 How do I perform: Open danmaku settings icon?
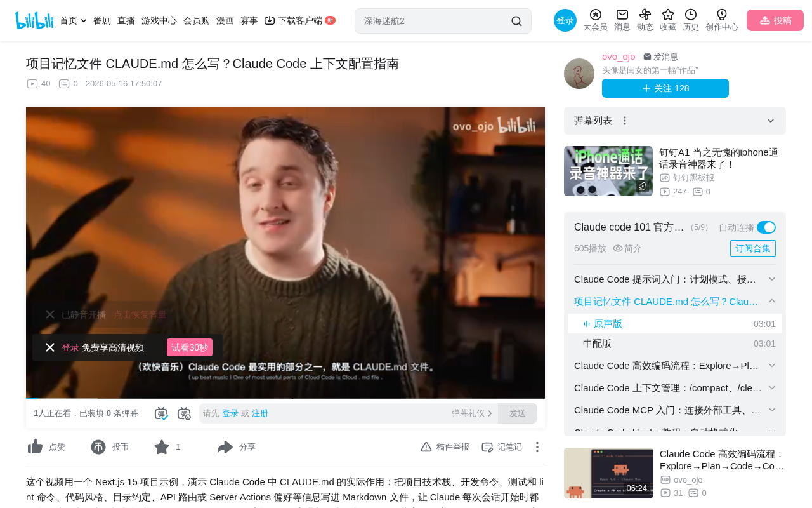[x=184, y=413]
